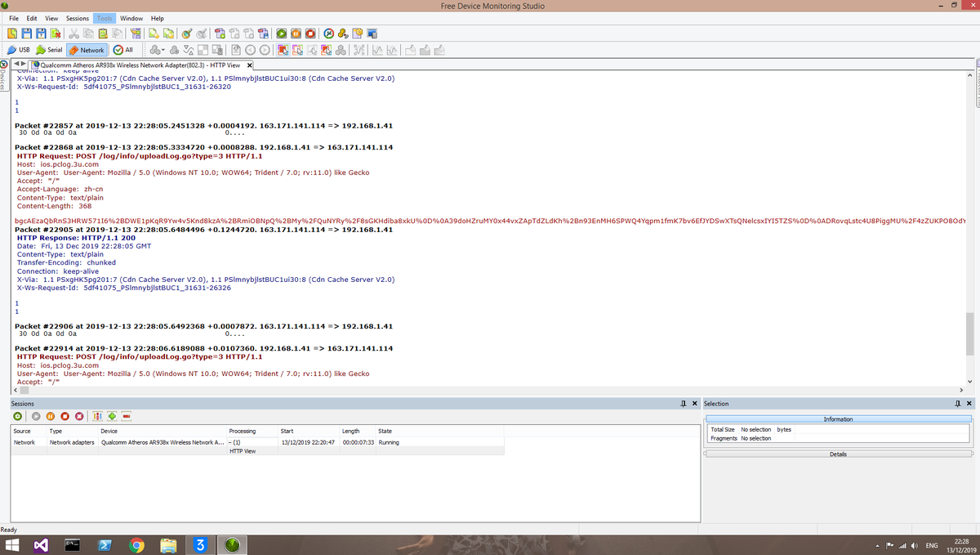Click the Details header in Selection panel

838,454
